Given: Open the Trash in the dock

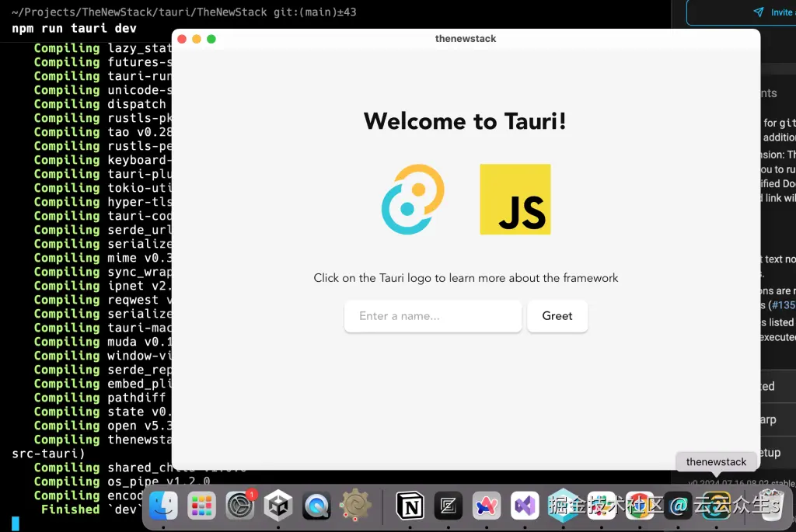Looking at the screenshot, I should (771, 506).
